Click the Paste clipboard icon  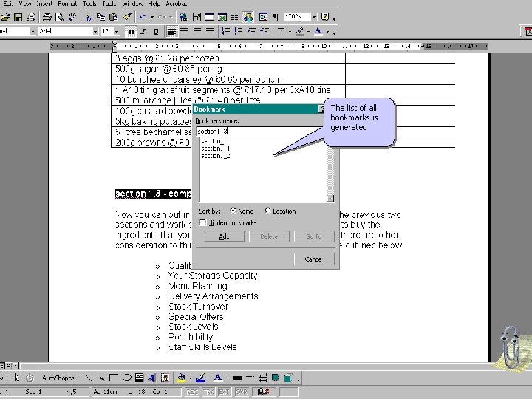[114, 16]
